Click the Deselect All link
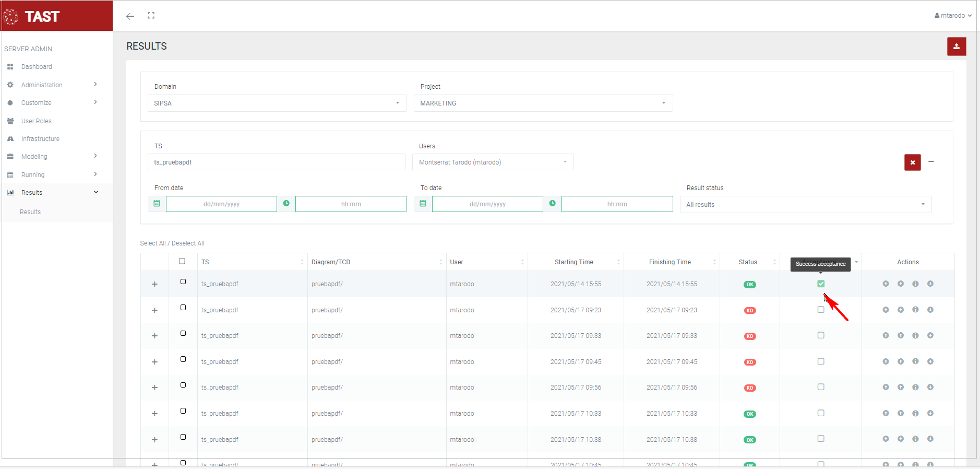980x469 pixels. click(188, 243)
